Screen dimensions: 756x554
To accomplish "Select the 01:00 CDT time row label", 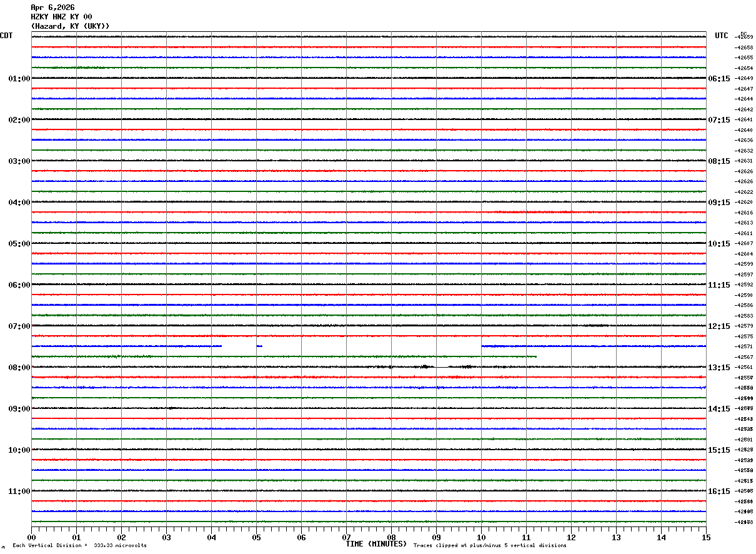I will tap(19, 79).
